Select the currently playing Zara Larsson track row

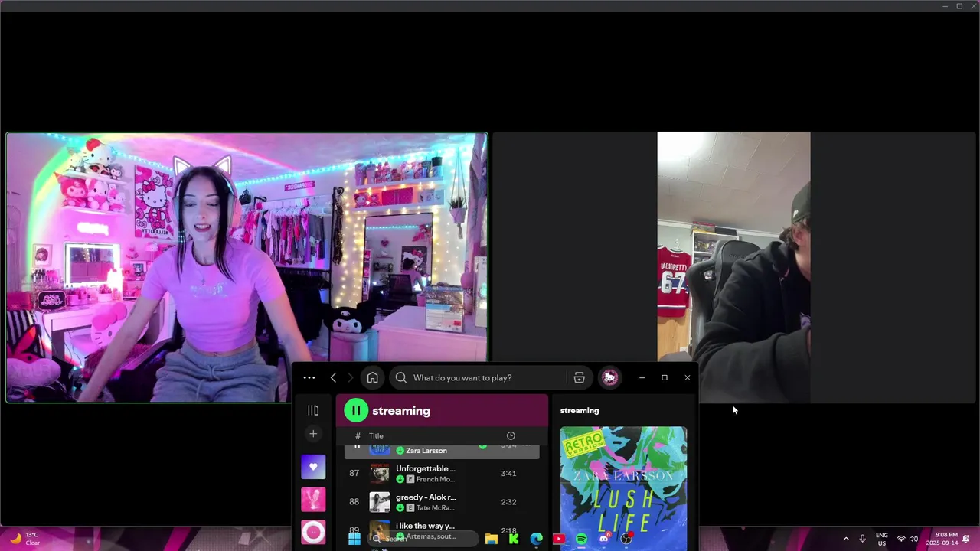click(442, 451)
